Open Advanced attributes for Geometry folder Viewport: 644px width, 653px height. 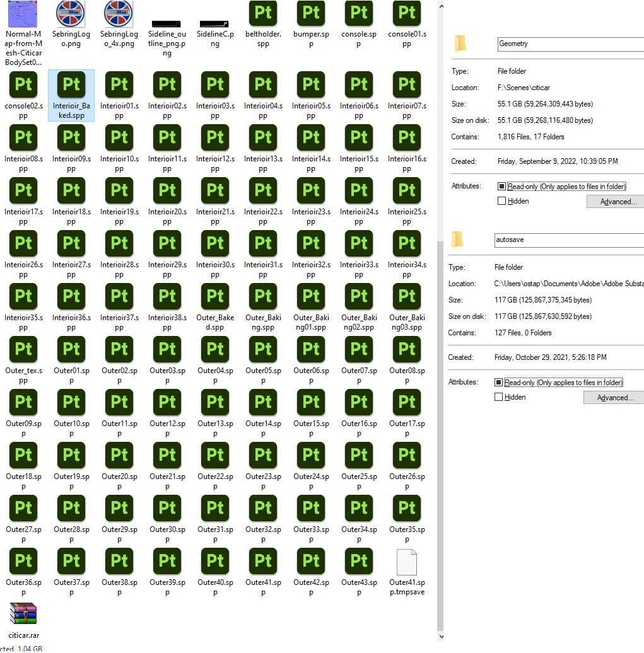[x=615, y=202]
